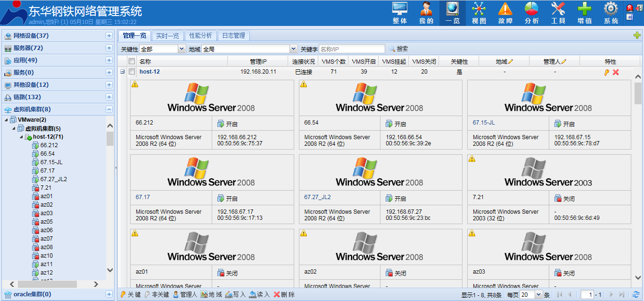Expand the 应用(49) panel with its plus

click(x=109, y=60)
